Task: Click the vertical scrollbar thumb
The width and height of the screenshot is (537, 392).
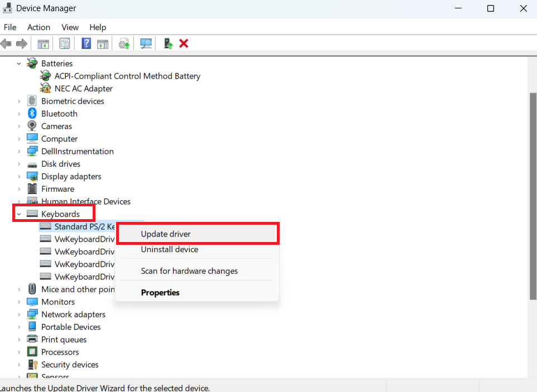Action: tap(533, 196)
